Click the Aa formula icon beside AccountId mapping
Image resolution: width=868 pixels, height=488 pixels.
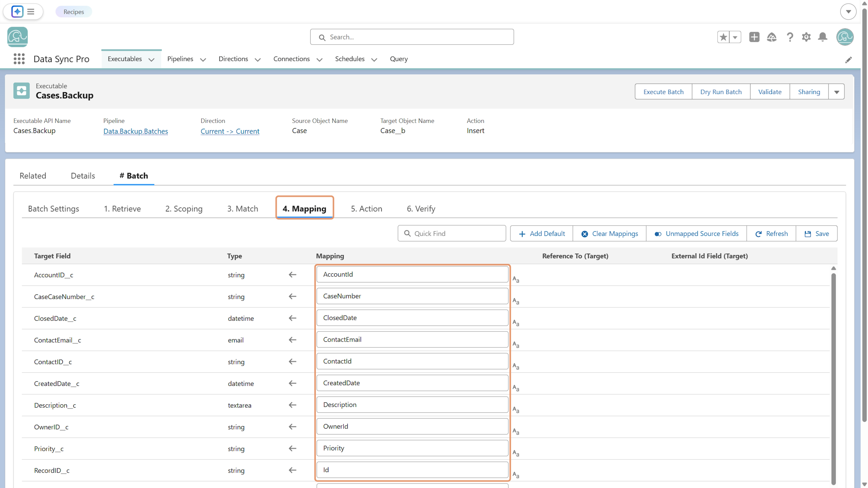coord(516,279)
